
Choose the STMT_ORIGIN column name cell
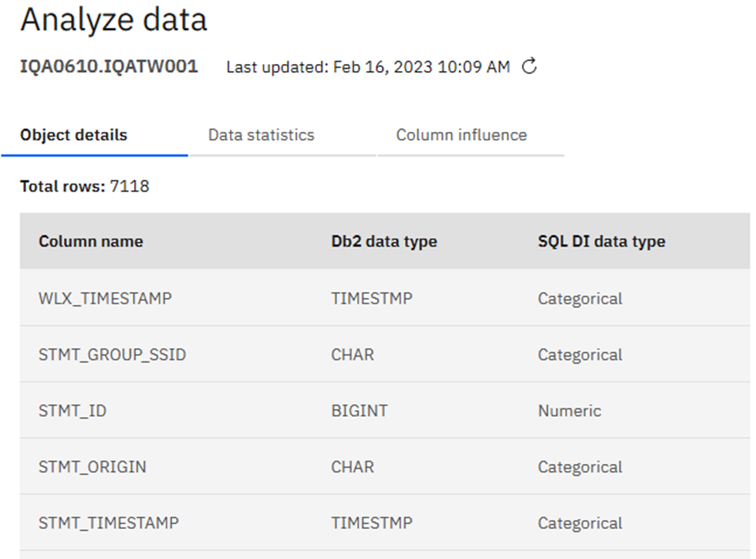tap(93, 467)
